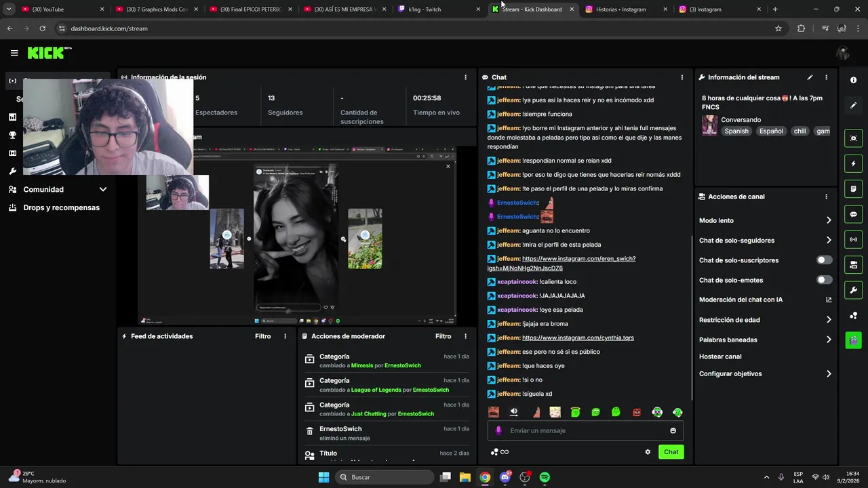
Task: Click the purple microphone icon in chat input
Action: pos(498,430)
